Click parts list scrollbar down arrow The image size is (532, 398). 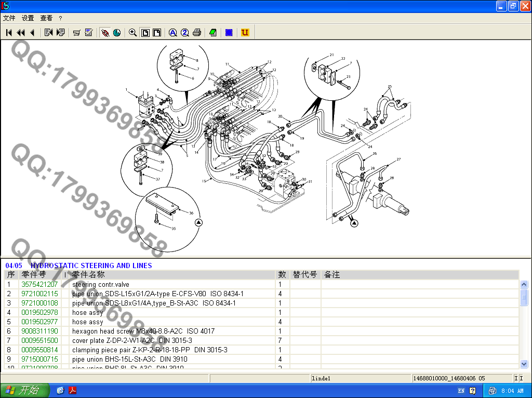point(524,364)
